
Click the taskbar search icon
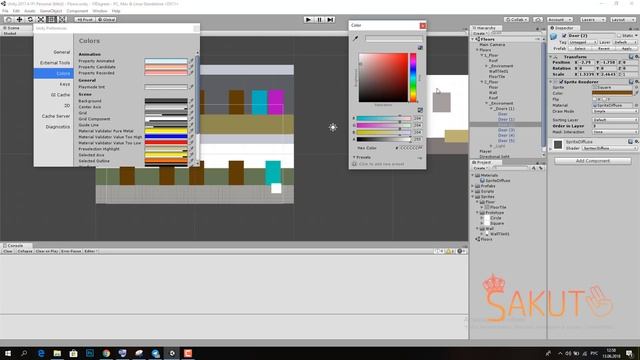(x=24, y=353)
